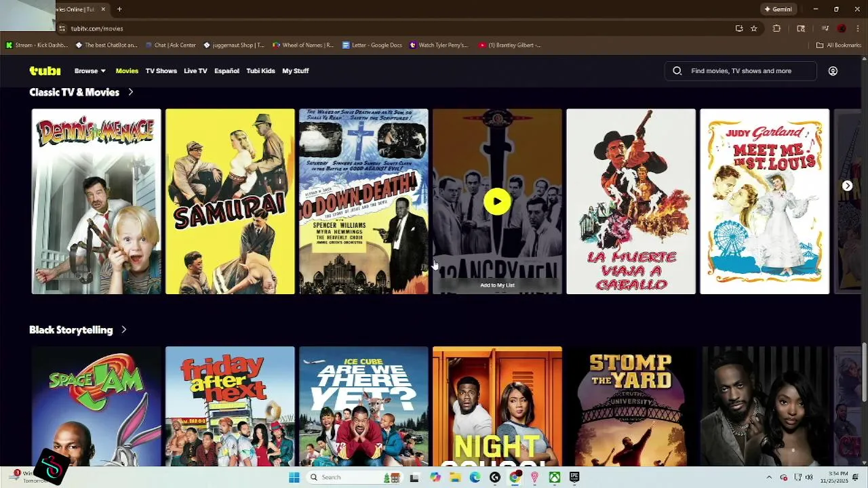Open Dennis the Menace poster

click(96, 201)
